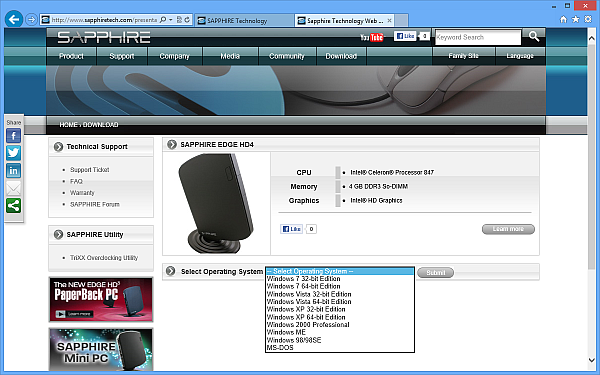Viewport: 600px width, 375px height.
Task: Share page via LinkedIn sidebar icon
Action: [x=13, y=171]
